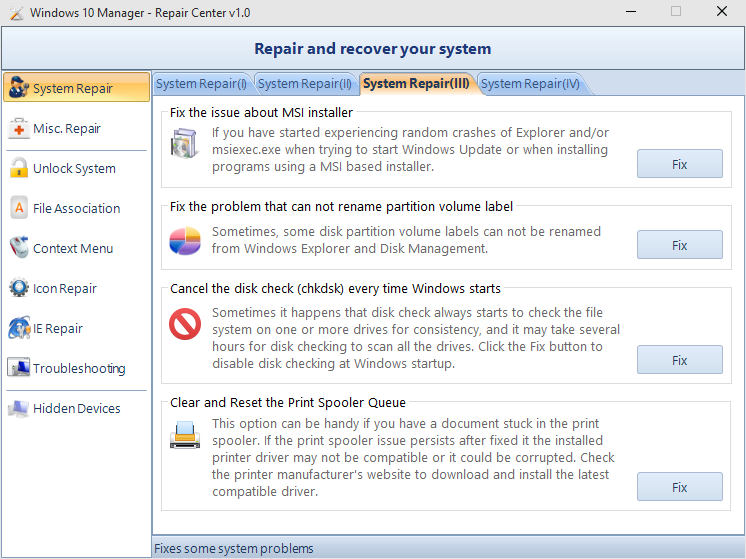Go to Unlock System in sidebar
This screenshot has height=559, width=746.
[77, 168]
